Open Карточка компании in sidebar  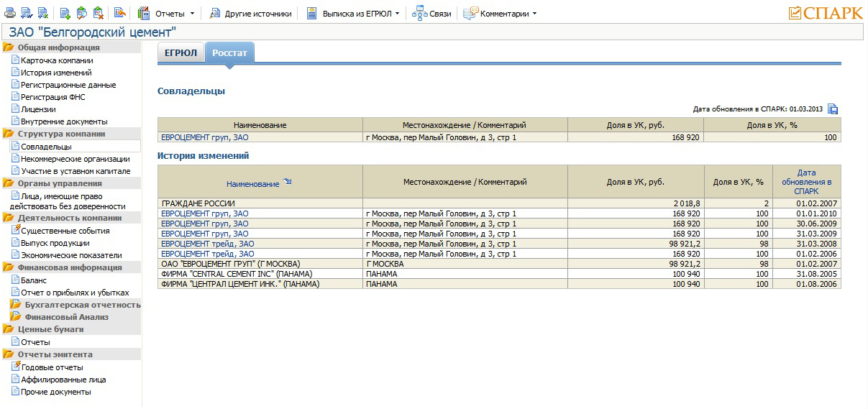pyautogui.click(x=57, y=60)
